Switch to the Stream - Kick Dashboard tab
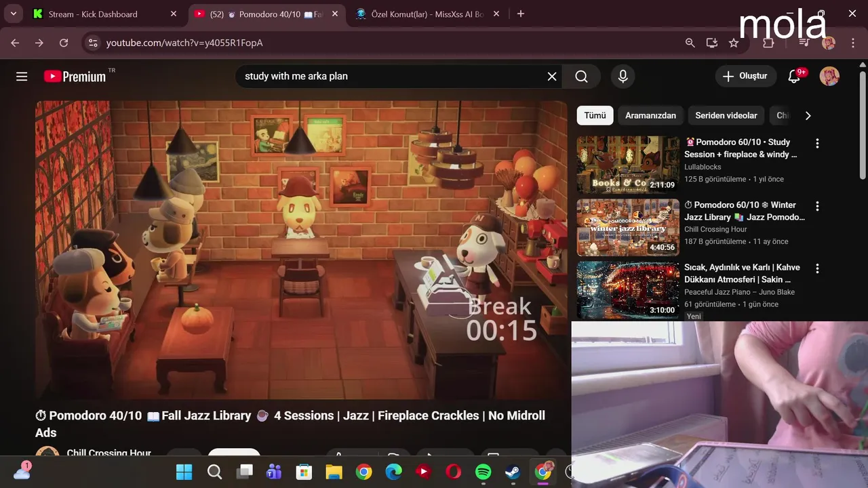868x488 pixels. (x=105, y=14)
